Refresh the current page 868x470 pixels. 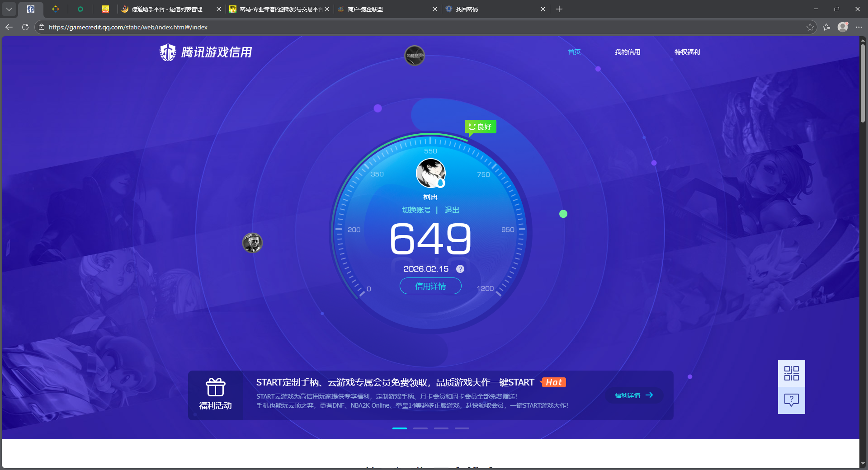[25, 27]
